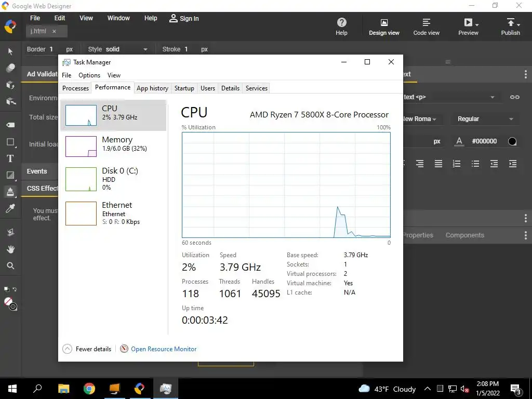Open File Explorer from the taskbar

[x=63, y=389]
